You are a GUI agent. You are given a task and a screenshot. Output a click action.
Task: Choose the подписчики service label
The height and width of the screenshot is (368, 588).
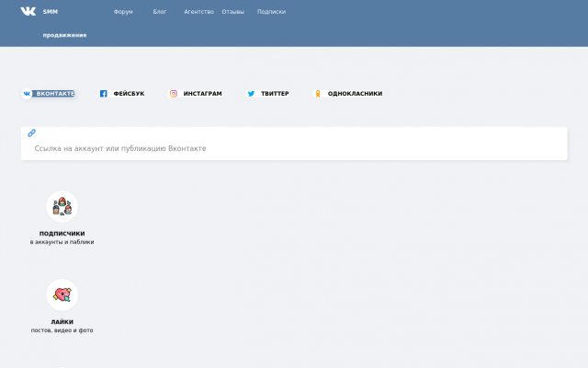pos(62,233)
